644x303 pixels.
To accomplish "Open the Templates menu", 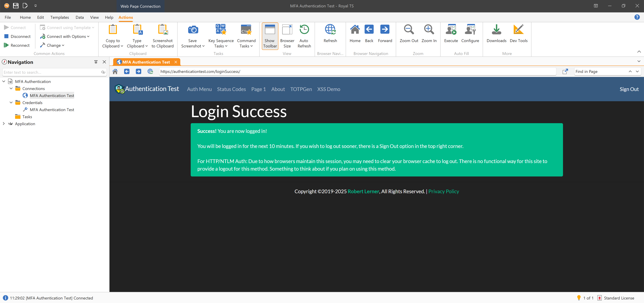I will coord(60,17).
